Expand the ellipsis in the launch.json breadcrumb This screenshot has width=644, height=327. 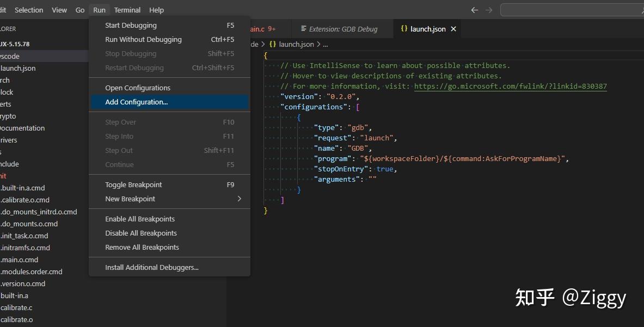pos(324,45)
